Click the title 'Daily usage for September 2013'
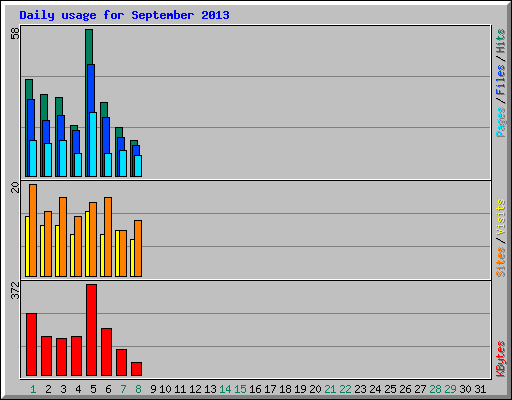Screen dimensions: 512x400 124,15
